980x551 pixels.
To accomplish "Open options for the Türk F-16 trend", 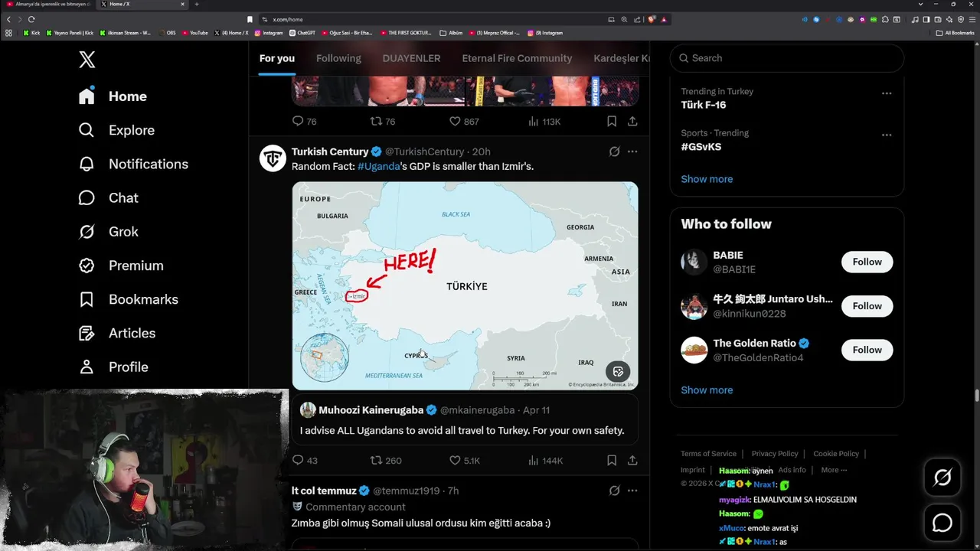I will 887,93.
